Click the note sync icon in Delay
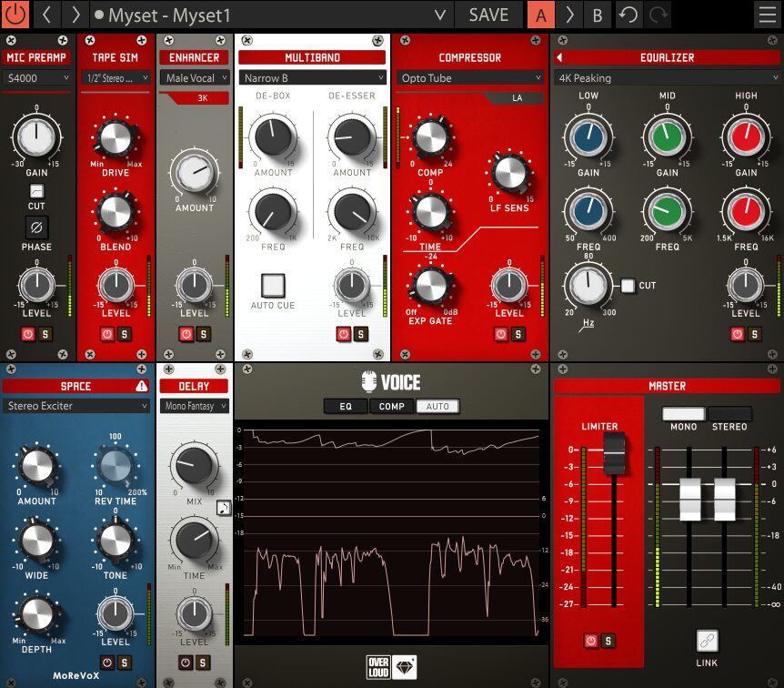The height and width of the screenshot is (688, 784). pyautogui.click(x=223, y=508)
